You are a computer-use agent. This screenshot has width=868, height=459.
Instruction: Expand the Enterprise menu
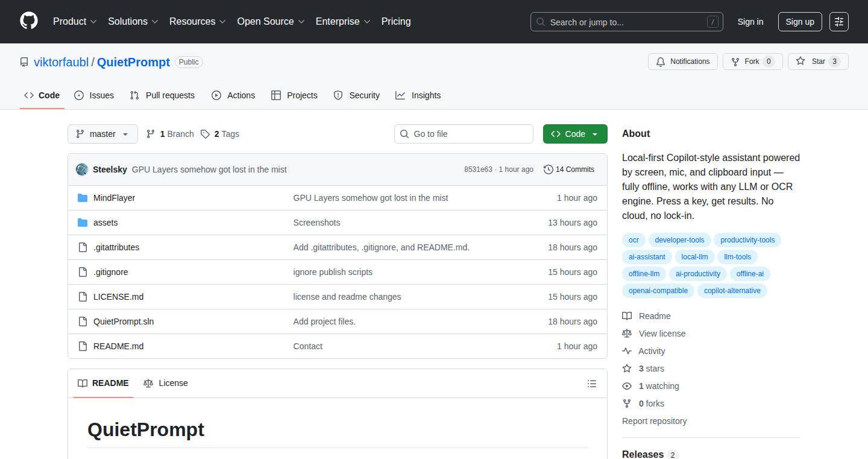click(343, 22)
